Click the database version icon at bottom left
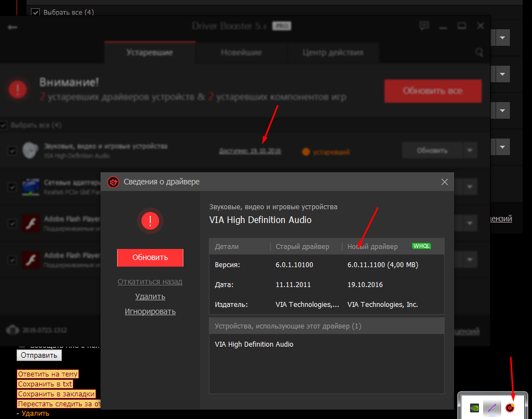532x419 pixels. coord(13,330)
